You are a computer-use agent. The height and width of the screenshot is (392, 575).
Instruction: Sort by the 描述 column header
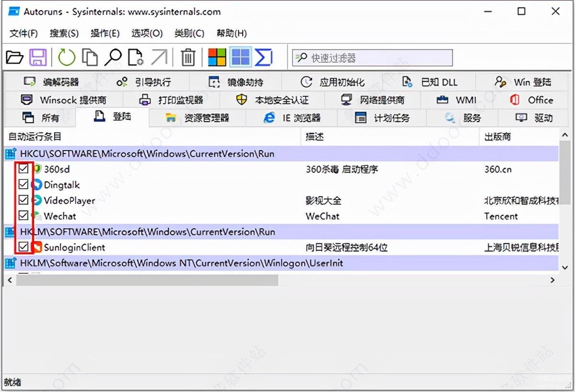[x=390, y=137]
